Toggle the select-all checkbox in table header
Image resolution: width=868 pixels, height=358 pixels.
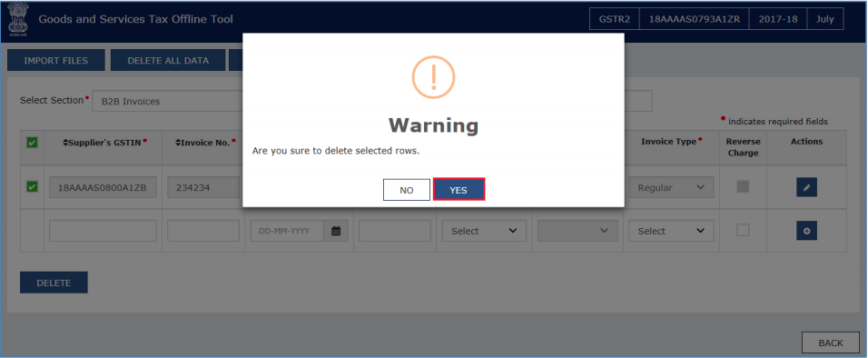[x=32, y=143]
